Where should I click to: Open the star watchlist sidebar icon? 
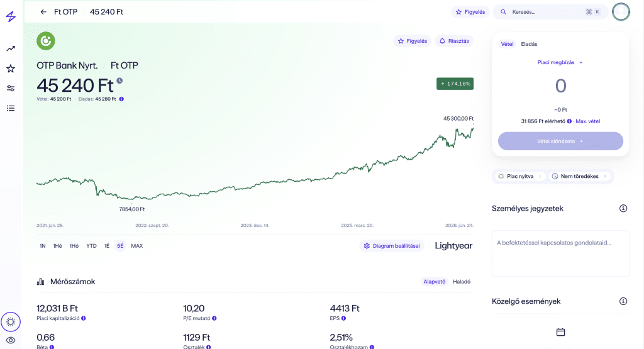(11, 69)
